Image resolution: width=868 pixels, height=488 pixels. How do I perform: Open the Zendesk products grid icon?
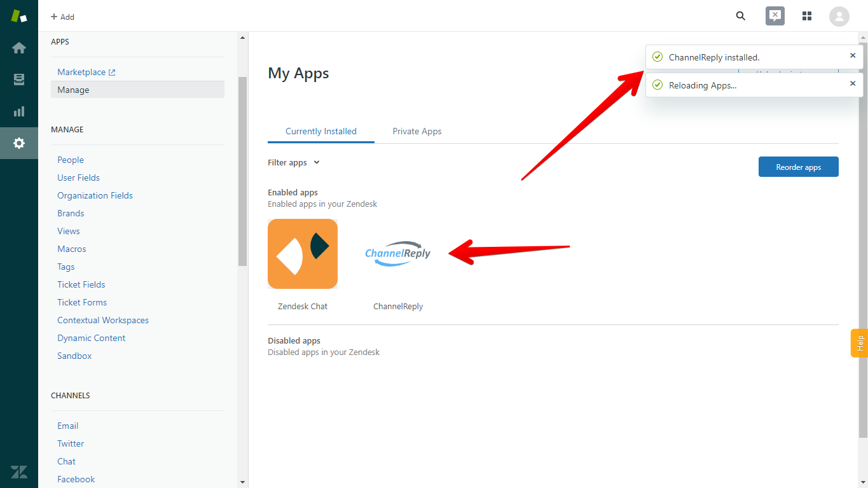pyautogui.click(x=807, y=16)
